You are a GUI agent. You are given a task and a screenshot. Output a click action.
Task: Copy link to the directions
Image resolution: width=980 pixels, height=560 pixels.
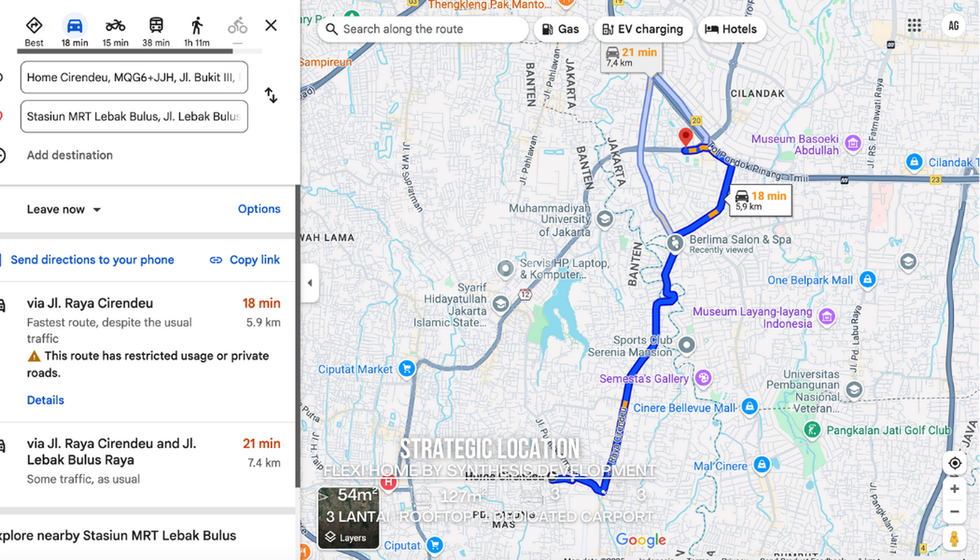[245, 260]
